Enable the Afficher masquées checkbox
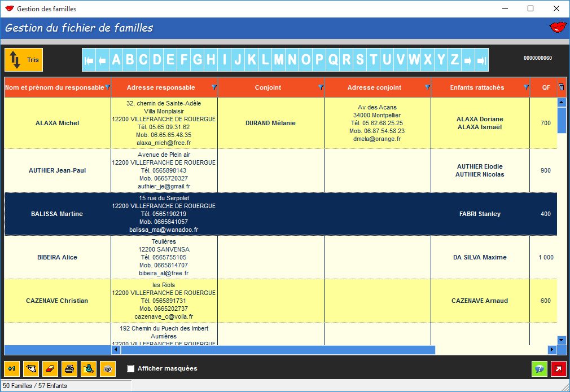The image size is (570, 392). point(131,369)
